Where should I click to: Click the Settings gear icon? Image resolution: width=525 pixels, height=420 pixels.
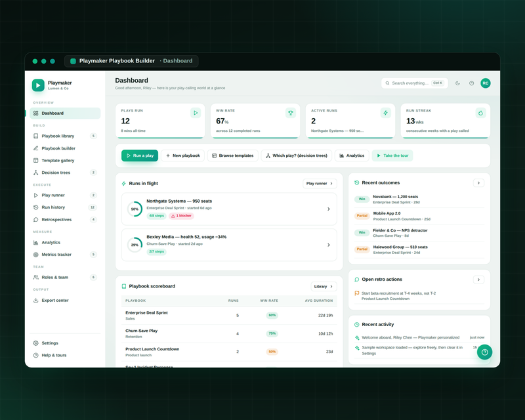pyautogui.click(x=36, y=343)
